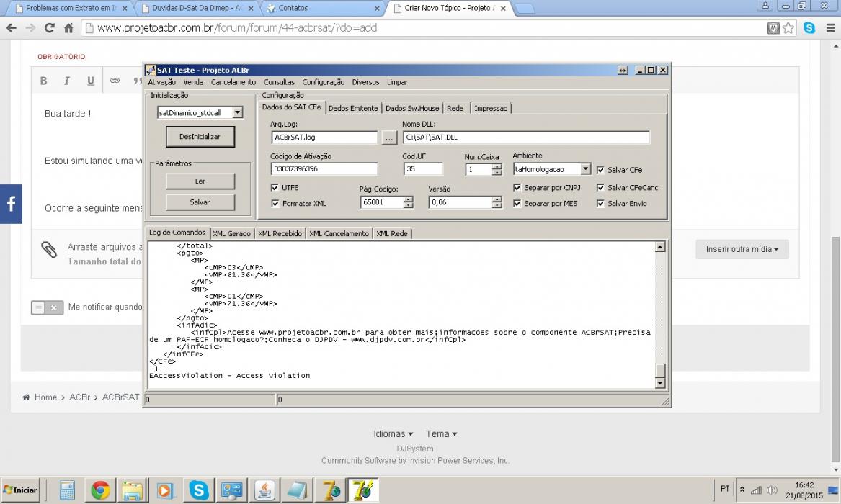Click the italic formatting icon
841x504 pixels.
[x=67, y=81]
